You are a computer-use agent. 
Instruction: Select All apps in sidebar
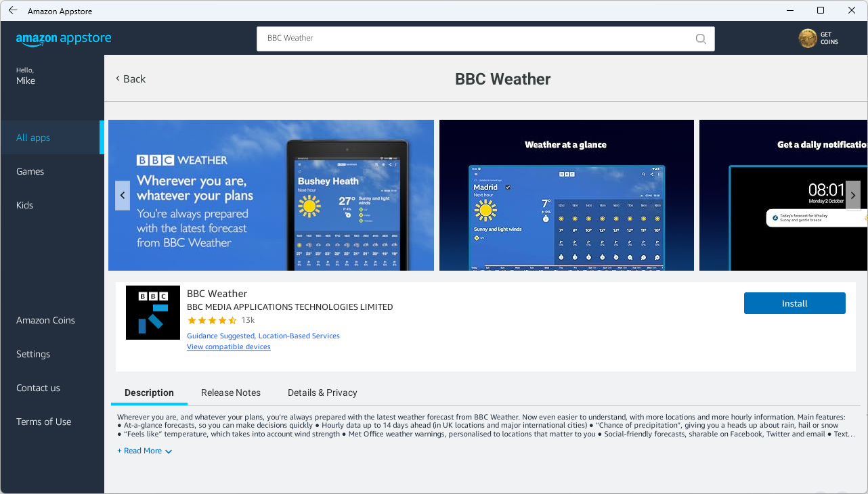tap(52, 137)
